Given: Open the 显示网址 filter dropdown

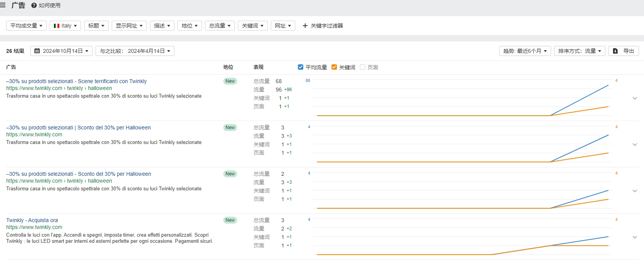Looking at the screenshot, I should pos(129,26).
